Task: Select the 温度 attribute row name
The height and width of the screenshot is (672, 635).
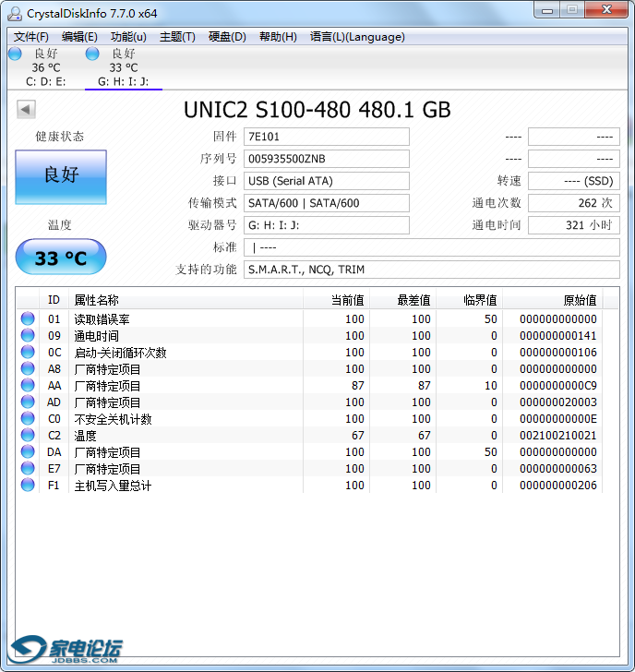Action: 85,436
